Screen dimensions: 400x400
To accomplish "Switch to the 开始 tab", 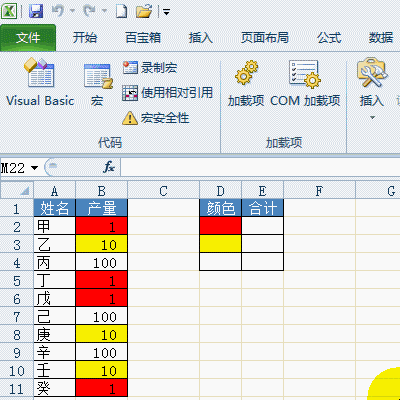I will 85,38.
